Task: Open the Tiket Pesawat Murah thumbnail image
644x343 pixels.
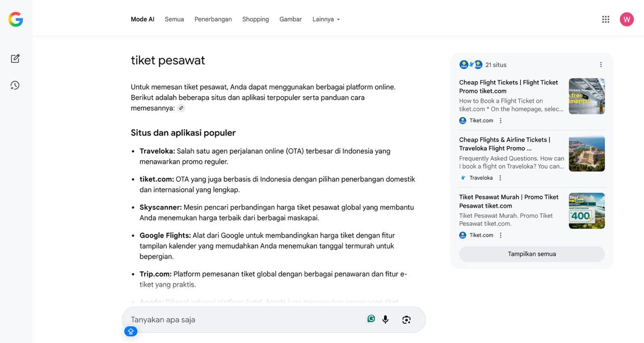Action: click(587, 211)
